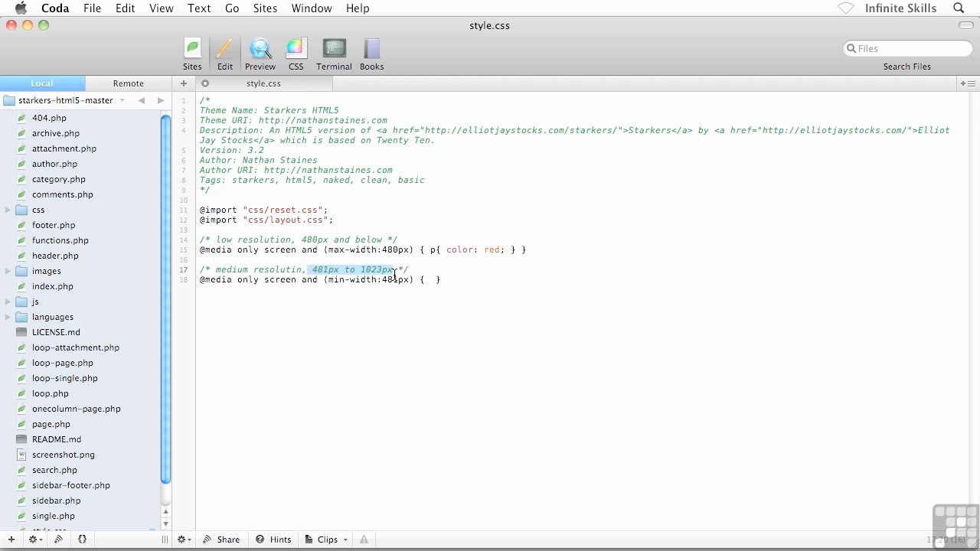Click the Share button
The height and width of the screenshot is (551, 980).
coord(221,540)
